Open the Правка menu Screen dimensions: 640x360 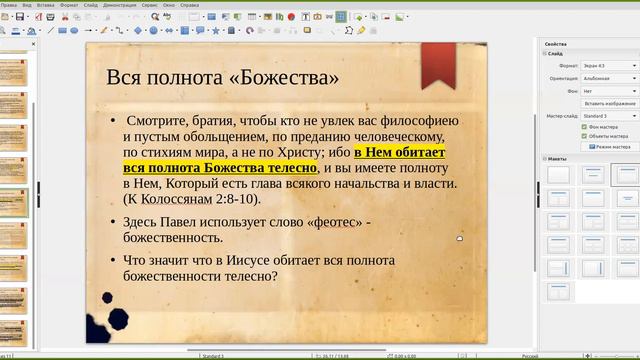point(9,5)
